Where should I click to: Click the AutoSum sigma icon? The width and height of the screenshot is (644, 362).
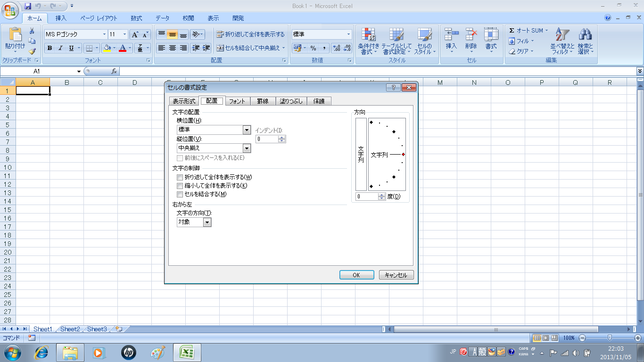coord(512,31)
